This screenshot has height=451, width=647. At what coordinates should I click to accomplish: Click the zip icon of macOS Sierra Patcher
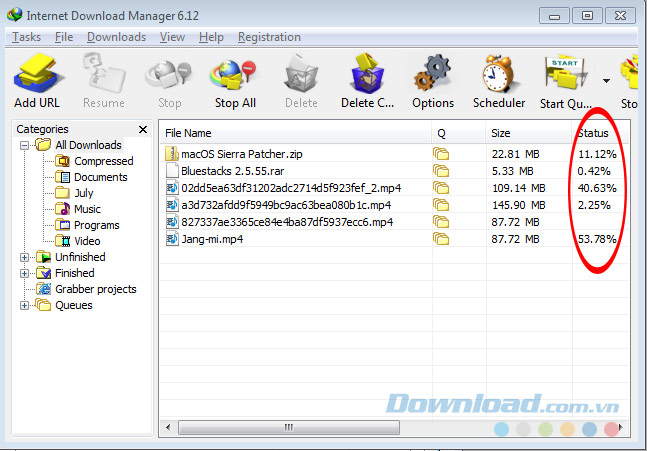[x=171, y=154]
